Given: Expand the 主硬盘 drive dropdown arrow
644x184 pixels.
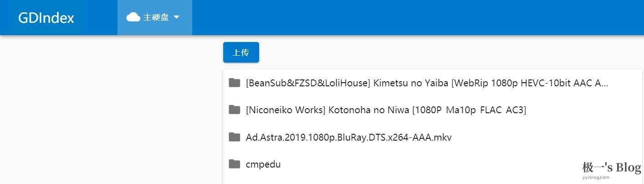Looking at the screenshot, I should click(177, 17).
